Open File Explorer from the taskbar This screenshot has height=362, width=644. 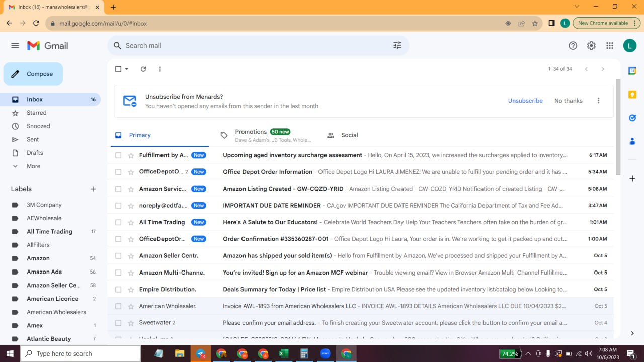[180, 353]
